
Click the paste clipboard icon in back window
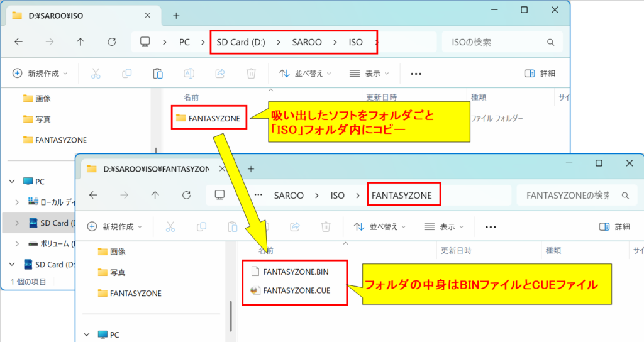tap(158, 74)
